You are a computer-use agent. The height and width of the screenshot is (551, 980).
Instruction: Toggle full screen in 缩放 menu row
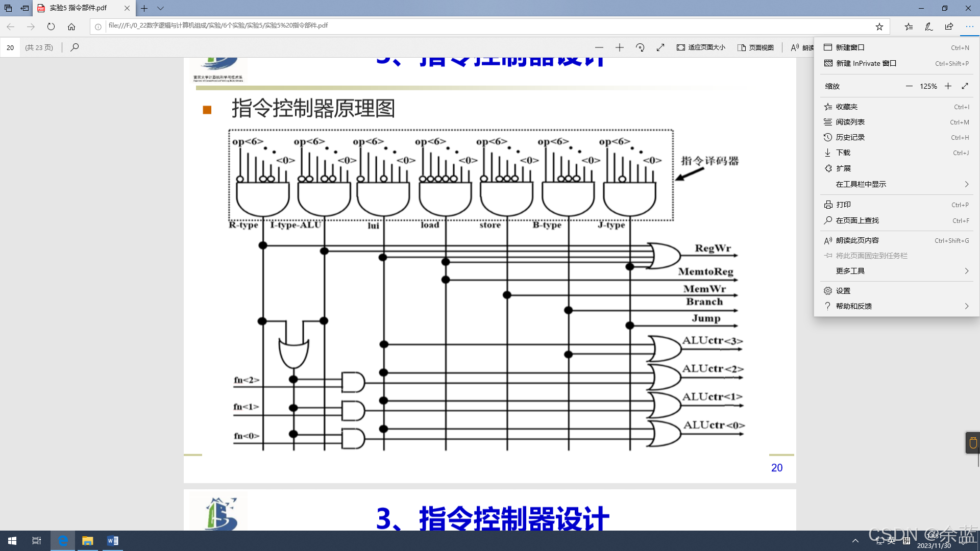(965, 86)
